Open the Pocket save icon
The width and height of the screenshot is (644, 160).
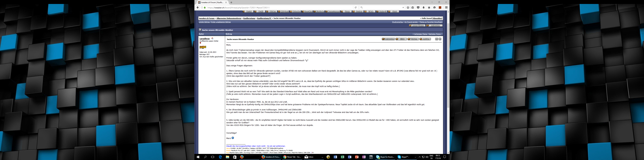418,7
